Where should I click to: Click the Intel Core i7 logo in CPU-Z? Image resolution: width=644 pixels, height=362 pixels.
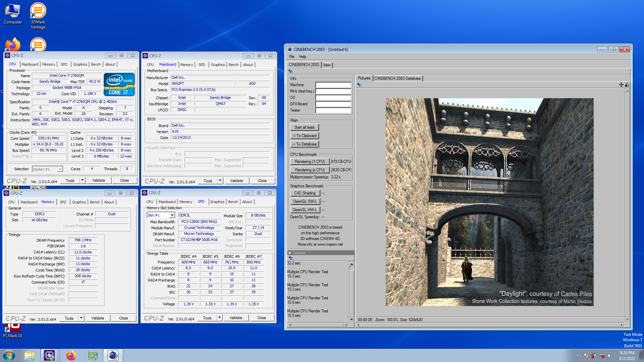pos(119,84)
